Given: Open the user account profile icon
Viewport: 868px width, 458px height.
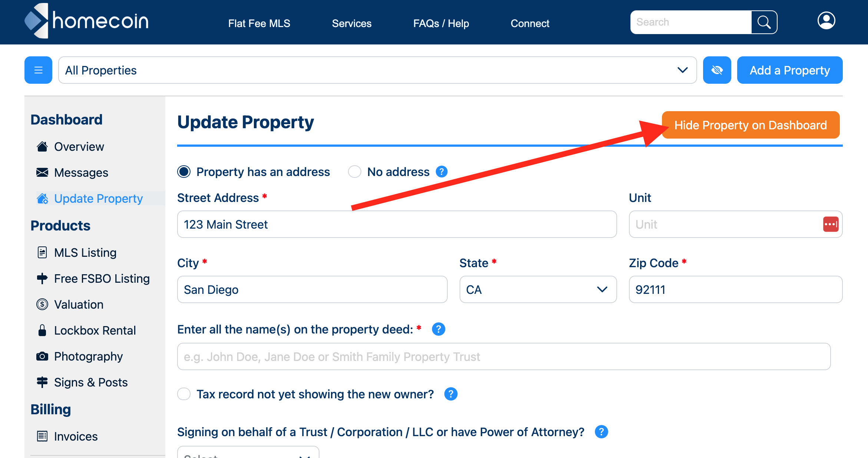Looking at the screenshot, I should [826, 21].
